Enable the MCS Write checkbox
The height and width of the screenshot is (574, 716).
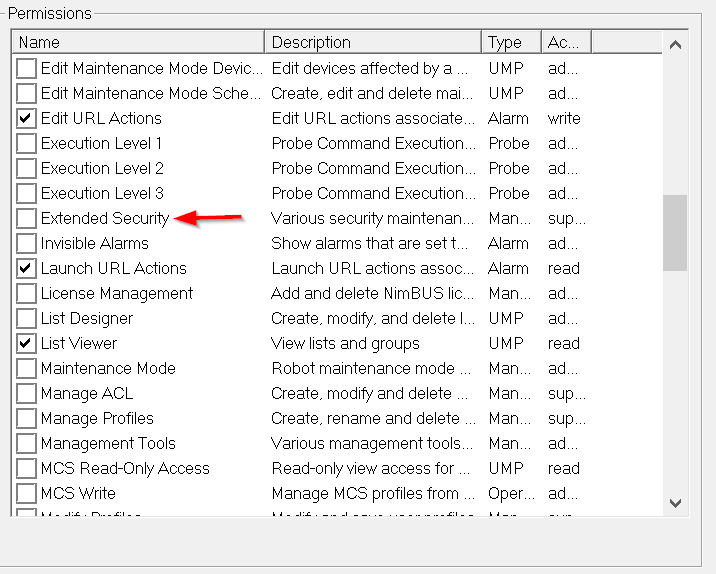point(26,493)
